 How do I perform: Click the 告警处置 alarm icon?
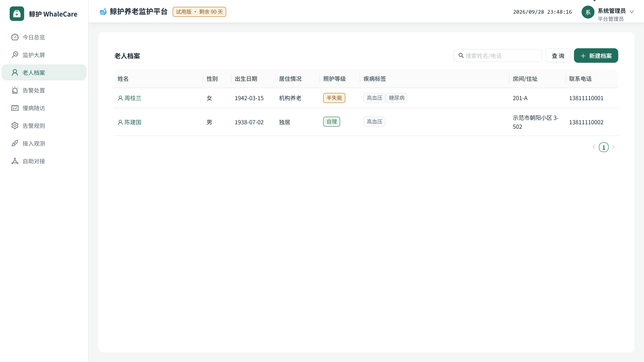[15, 90]
